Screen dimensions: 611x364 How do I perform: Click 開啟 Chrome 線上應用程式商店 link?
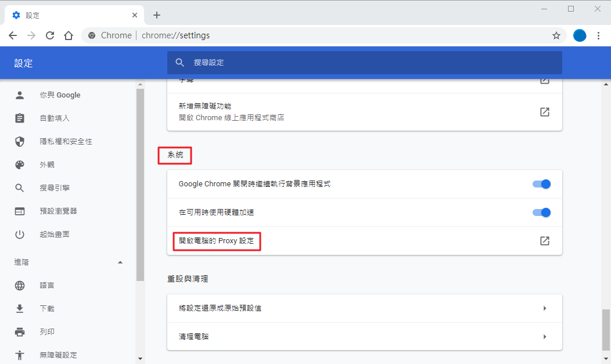[x=232, y=118]
